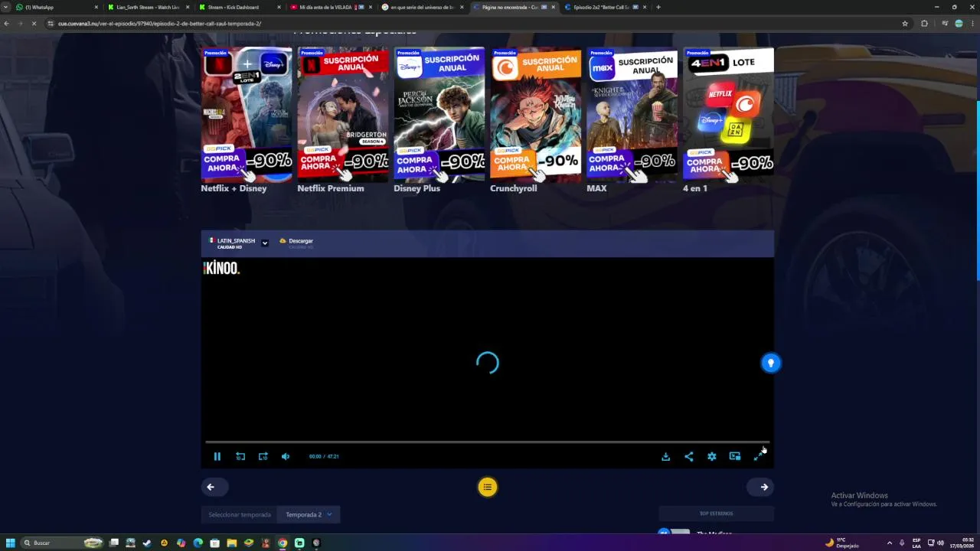Switch to the Google search tab
The height and width of the screenshot is (551, 980).
[422, 7]
